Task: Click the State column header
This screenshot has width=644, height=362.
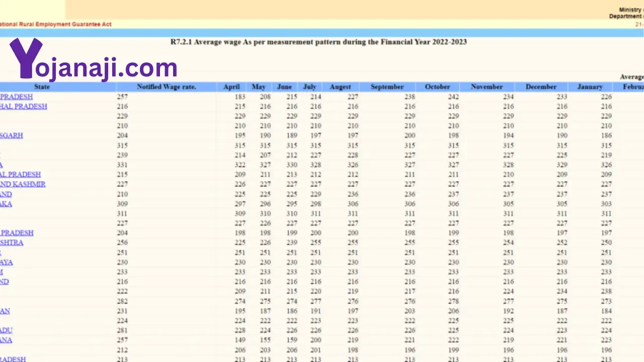Action: [x=42, y=87]
